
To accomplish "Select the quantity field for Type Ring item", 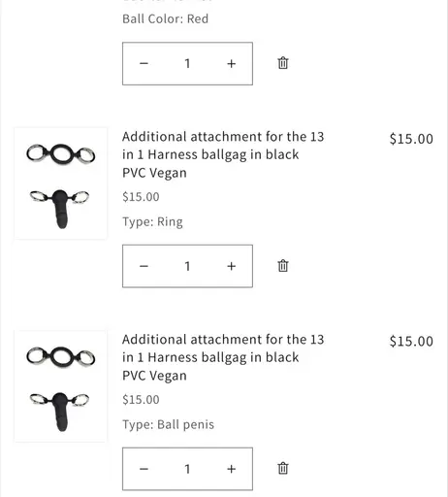I will 187,266.
